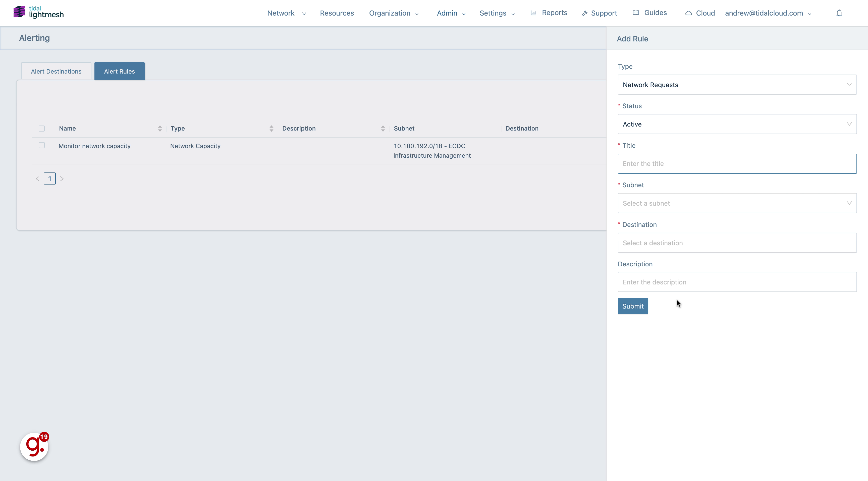Image resolution: width=868 pixels, height=481 pixels.
Task: Open the Select a subnet dropdown
Action: pos(737,203)
